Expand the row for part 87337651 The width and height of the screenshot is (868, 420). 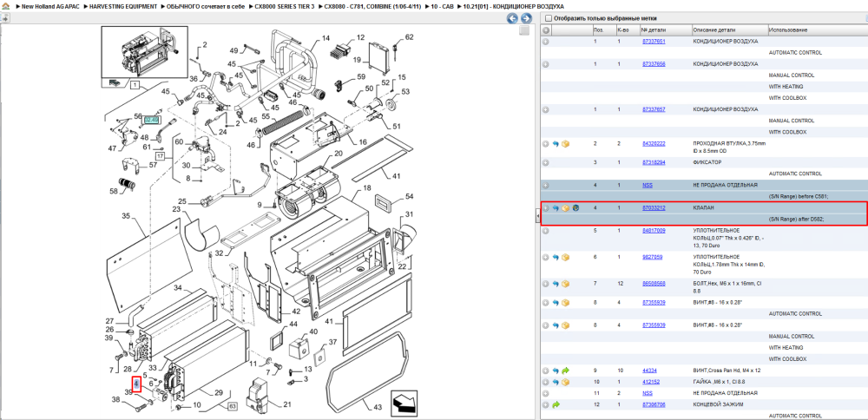pos(546,42)
